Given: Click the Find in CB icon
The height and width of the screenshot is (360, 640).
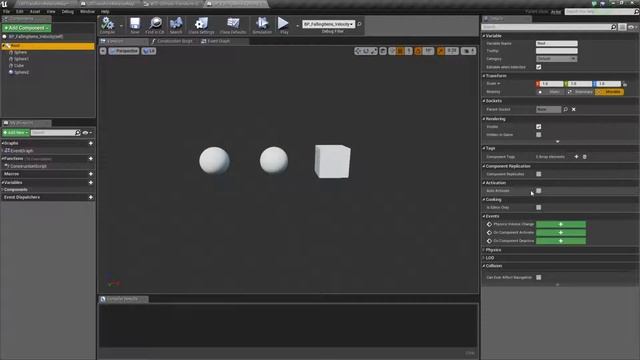Looking at the screenshot, I should (155, 24).
